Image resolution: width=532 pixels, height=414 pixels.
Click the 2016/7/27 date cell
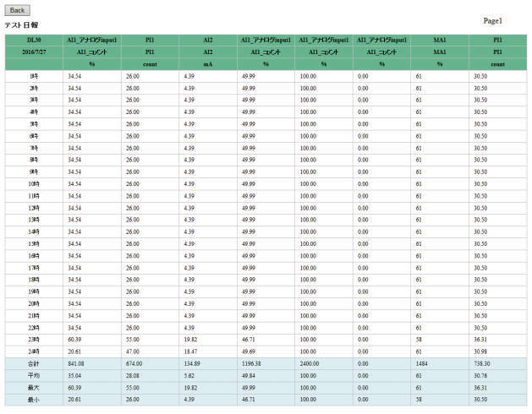[x=34, y=52]
